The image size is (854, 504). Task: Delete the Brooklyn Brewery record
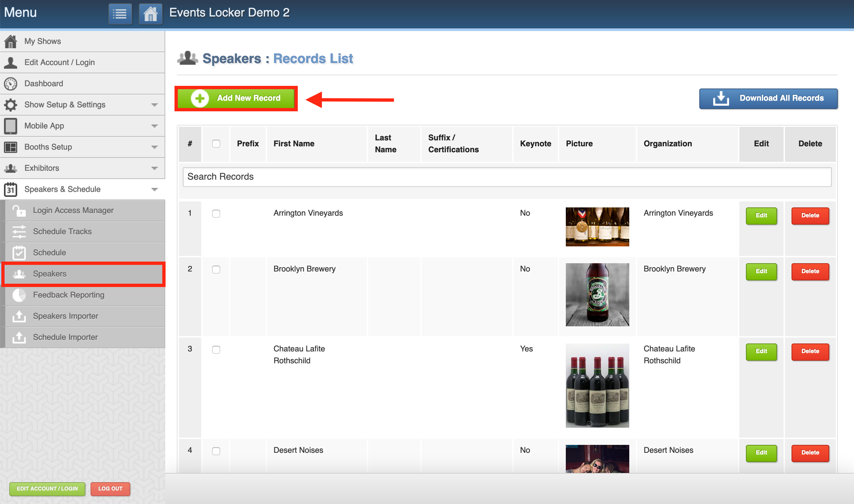click(x=810, y=271)
